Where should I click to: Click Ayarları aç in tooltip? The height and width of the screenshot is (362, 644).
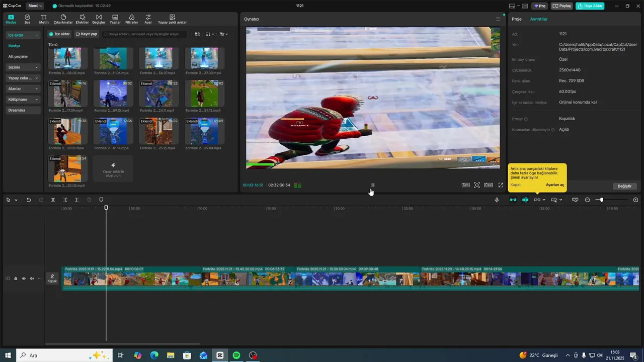(555, 185)
